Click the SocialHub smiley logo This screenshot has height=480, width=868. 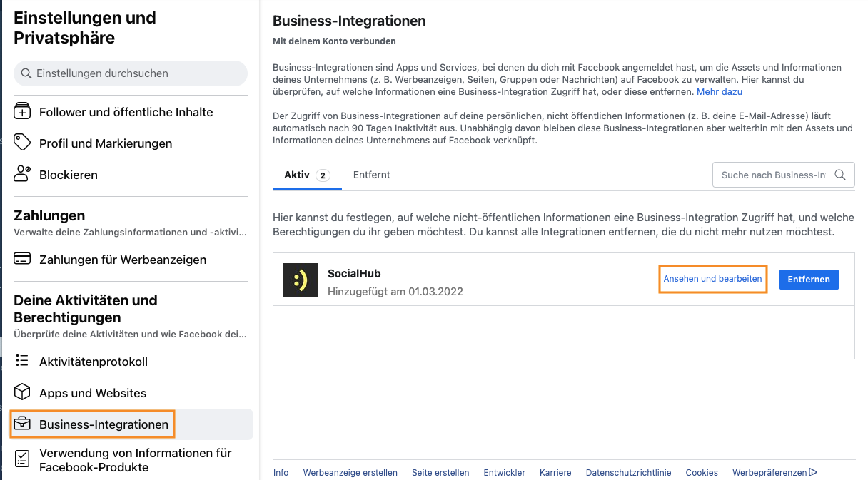click(x=301, y=280)
